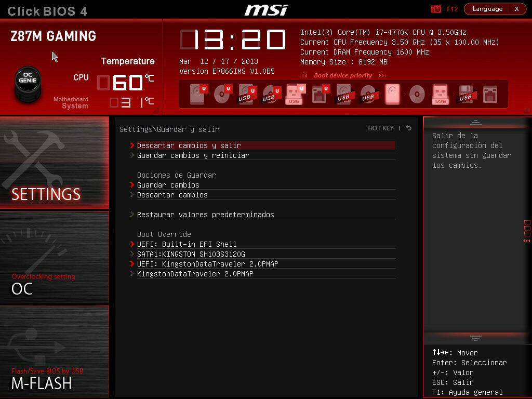Select the legacy CD/DVD boot device icon
This screenshot has height=399, width=532.
pyautogui.click(x=417, y=94)
